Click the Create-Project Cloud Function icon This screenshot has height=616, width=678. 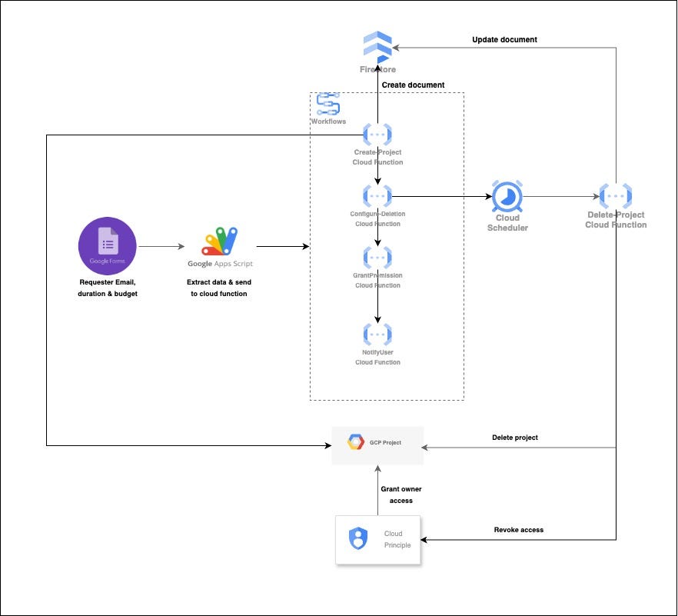pos(377,135)
